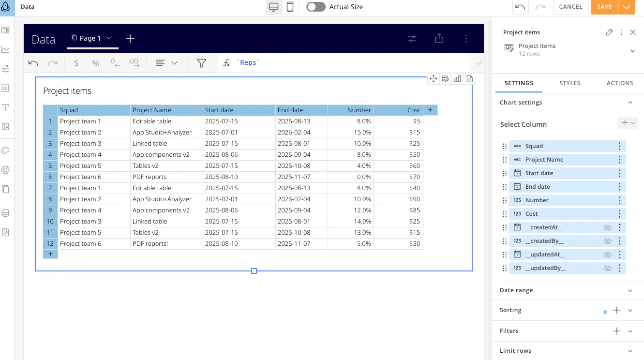Image resolution: width=644 pixels, height=360 pixels.
Task: Open the pages copy icon in left sidebar
Action: (x=6, y=189)
